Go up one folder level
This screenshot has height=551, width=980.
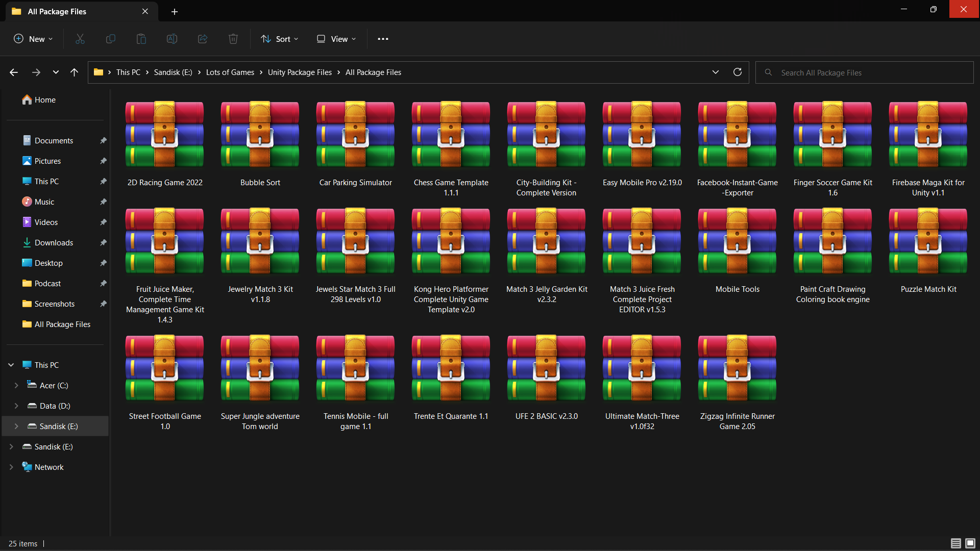click(74, 72)
